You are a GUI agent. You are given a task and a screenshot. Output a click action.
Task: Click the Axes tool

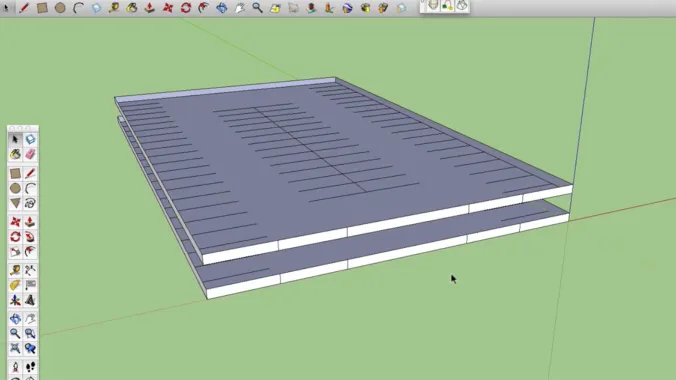[x=15, y=300]
